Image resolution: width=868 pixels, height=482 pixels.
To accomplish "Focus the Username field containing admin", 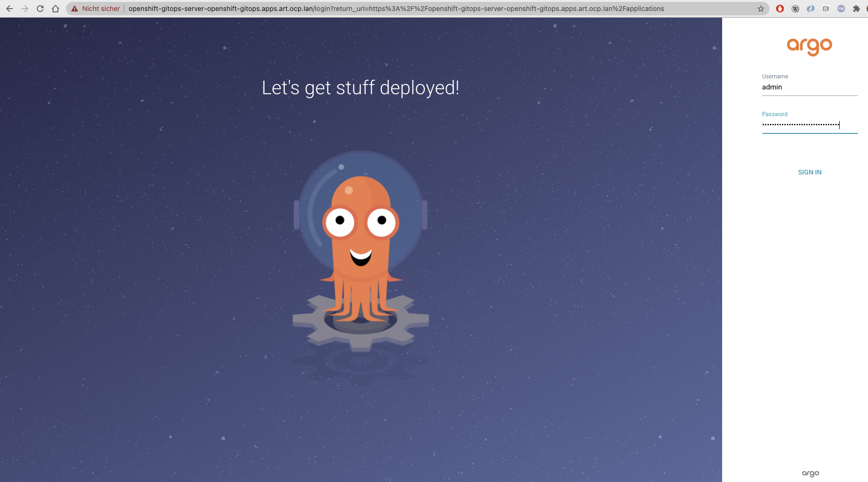I will (810, 87).
